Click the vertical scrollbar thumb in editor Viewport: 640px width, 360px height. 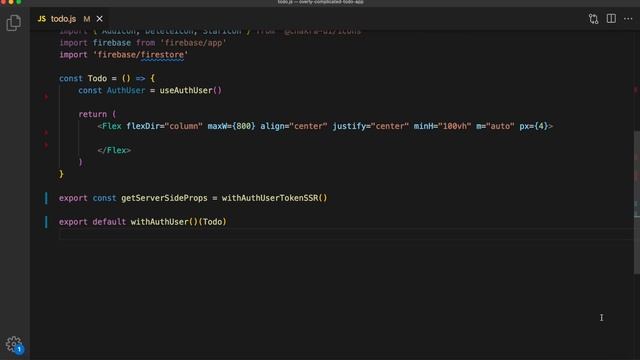pos(636,202)
